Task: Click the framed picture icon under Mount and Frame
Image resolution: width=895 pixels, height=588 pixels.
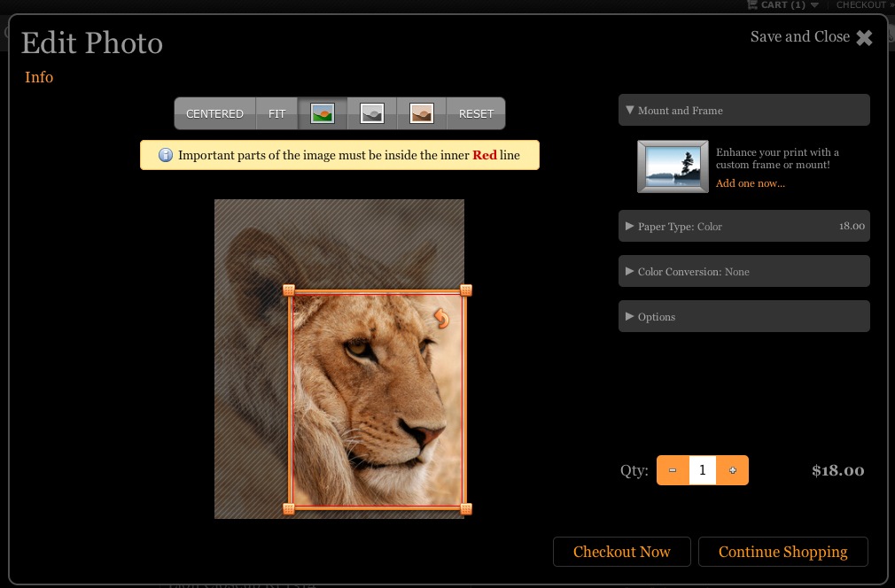Action: [673, 166]
